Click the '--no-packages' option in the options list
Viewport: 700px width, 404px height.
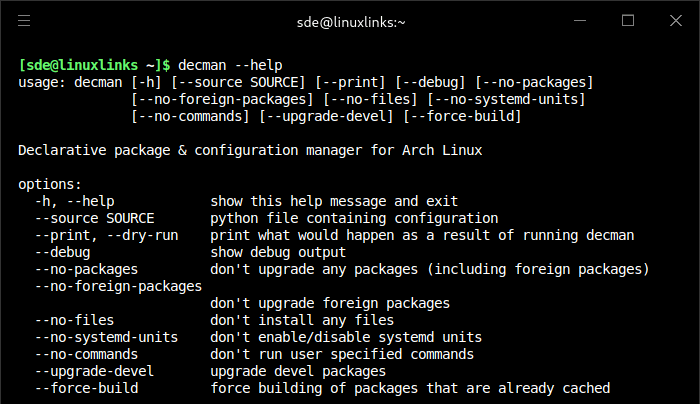87,269
